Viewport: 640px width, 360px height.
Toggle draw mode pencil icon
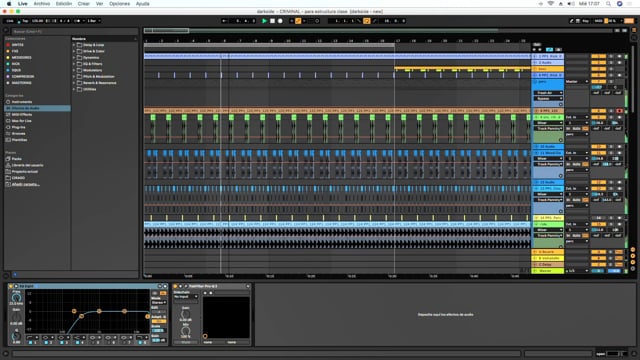click(571, 21)
